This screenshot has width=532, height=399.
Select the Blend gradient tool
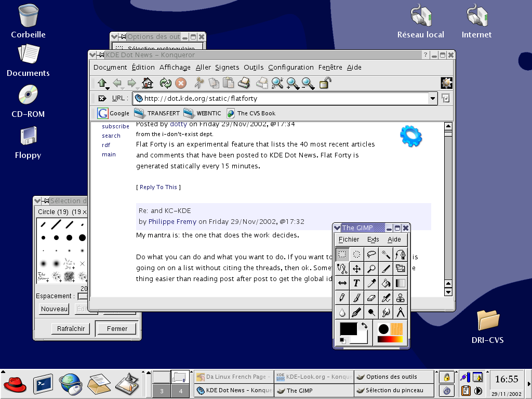[401, 283]
